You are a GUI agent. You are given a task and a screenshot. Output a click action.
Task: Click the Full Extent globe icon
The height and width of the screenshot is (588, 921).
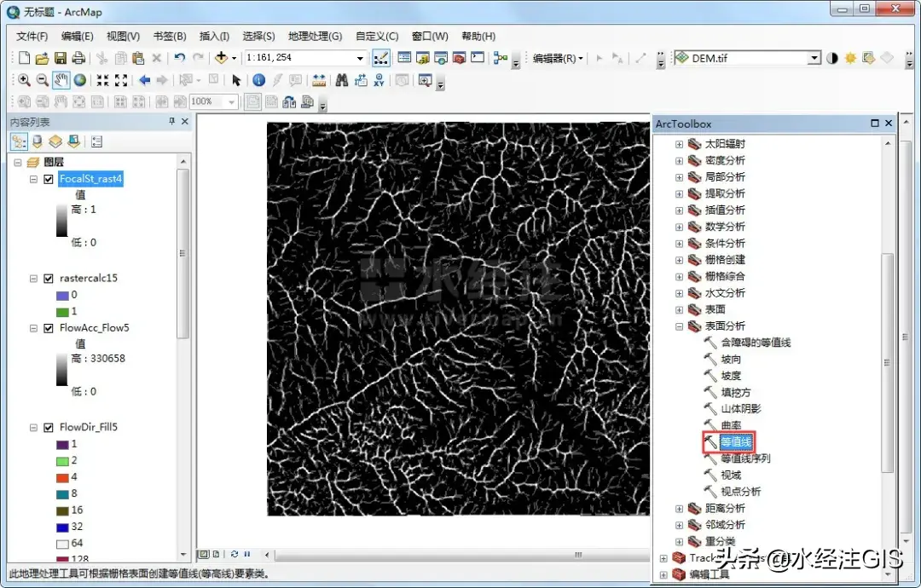click(x=79, y=80)
